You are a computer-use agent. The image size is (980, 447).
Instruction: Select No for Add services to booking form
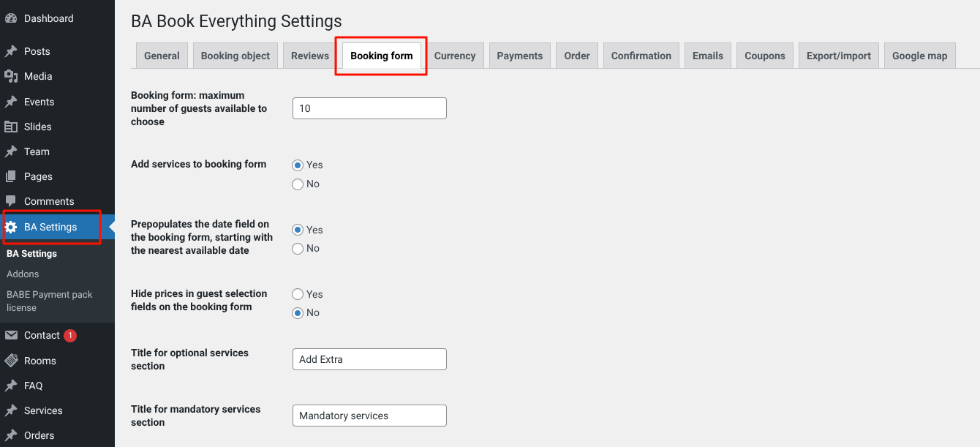click(x=298, y=184)
